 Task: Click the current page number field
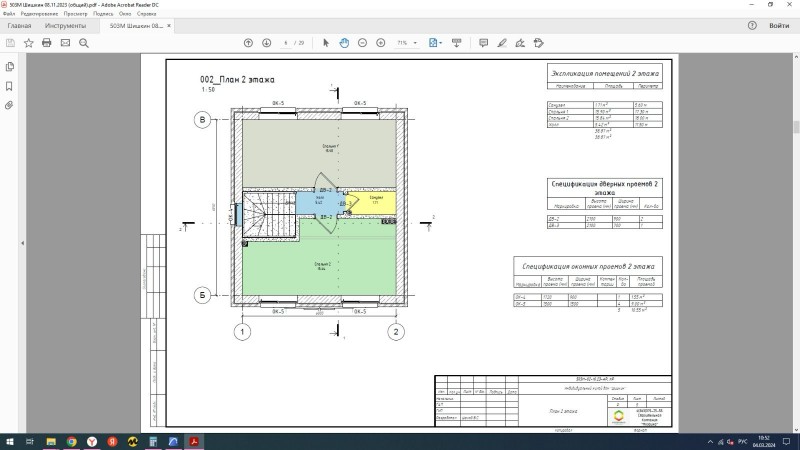pos(287,43)
